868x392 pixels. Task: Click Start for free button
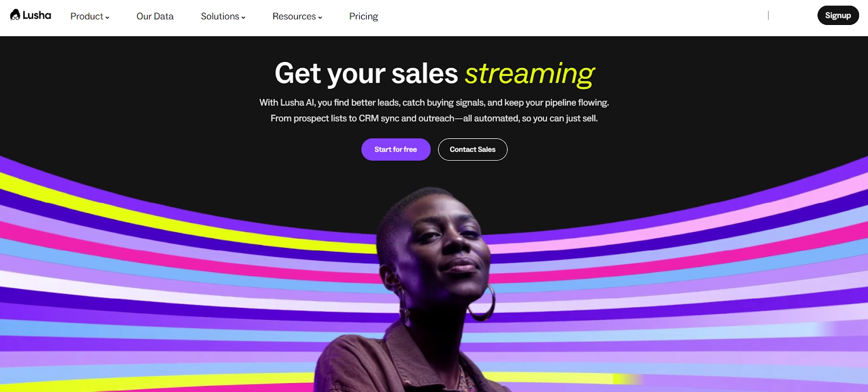(396, 149)
